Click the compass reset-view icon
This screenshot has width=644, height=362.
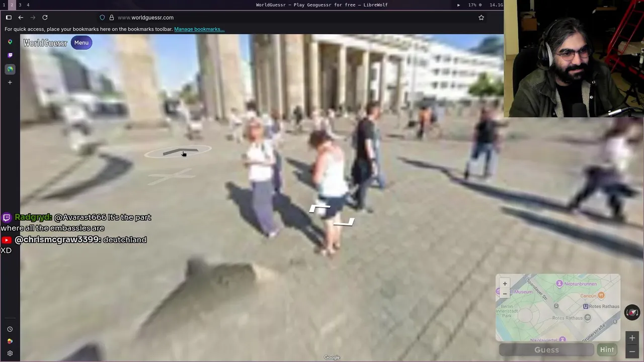point(632,313)
